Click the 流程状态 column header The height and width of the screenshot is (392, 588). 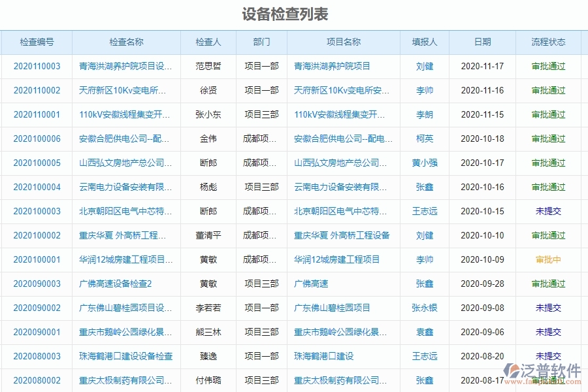tap(549, 42)
